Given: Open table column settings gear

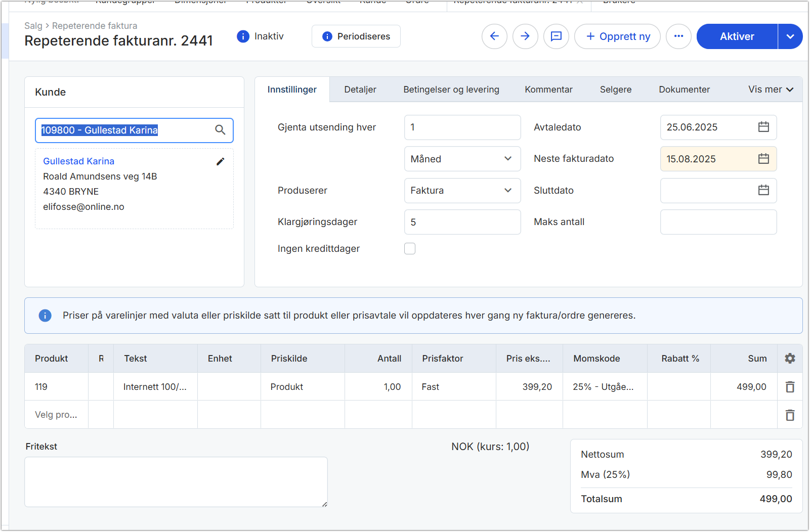Looking at the screenshot, I should coord(790,359).
